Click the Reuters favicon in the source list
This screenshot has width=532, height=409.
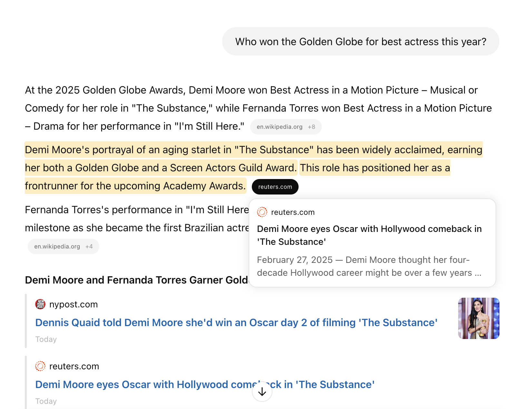[40, 366]
